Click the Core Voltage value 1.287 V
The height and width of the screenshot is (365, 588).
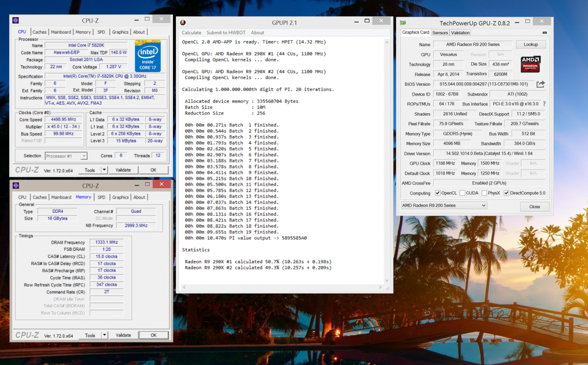(x=113, y=67)
